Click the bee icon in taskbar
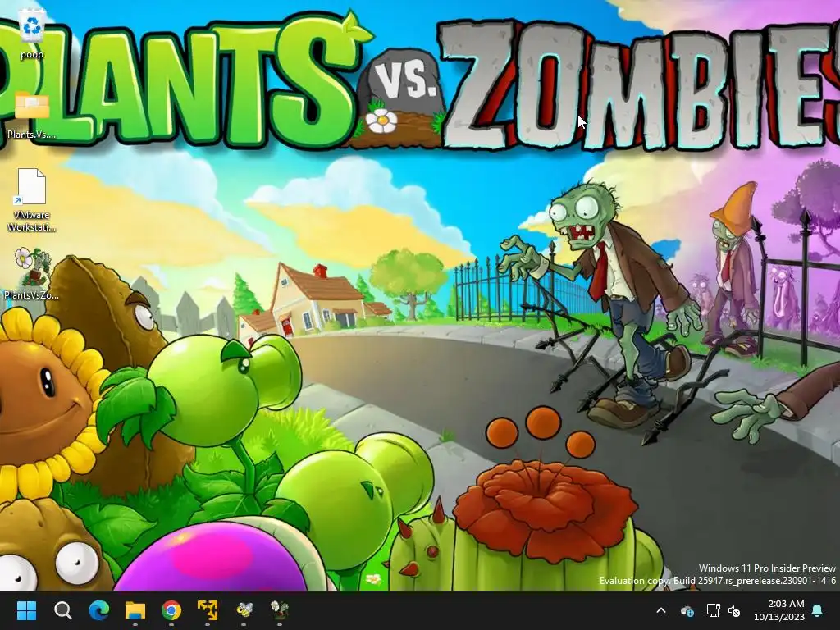 [x=244, y=610]
